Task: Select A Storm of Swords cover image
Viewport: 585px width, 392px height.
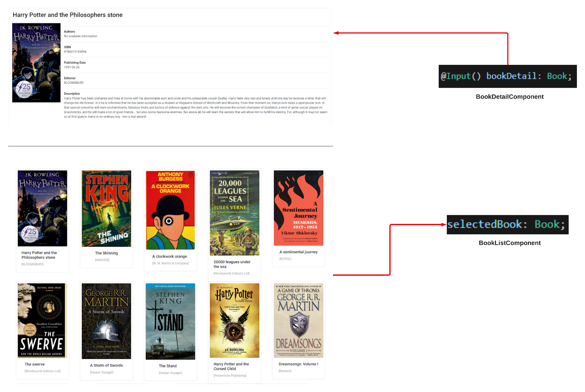Action: point(106,321)
